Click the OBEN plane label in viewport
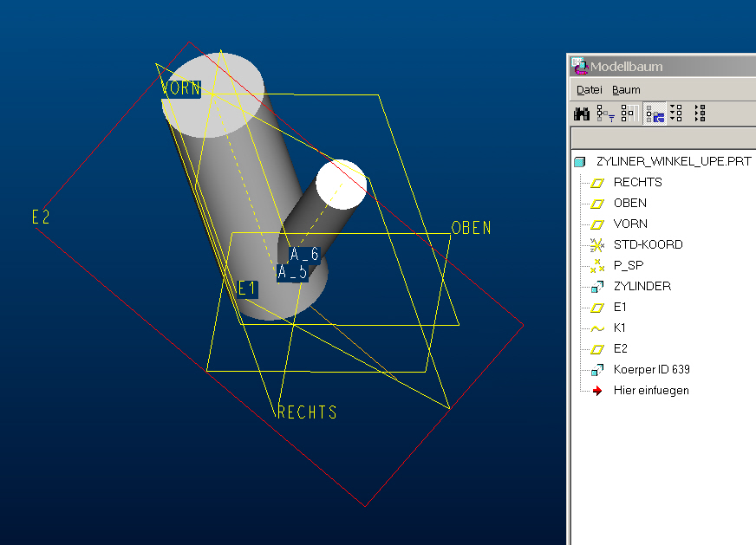This screenshot has height=545, width=756. click(x=471, y=228)
